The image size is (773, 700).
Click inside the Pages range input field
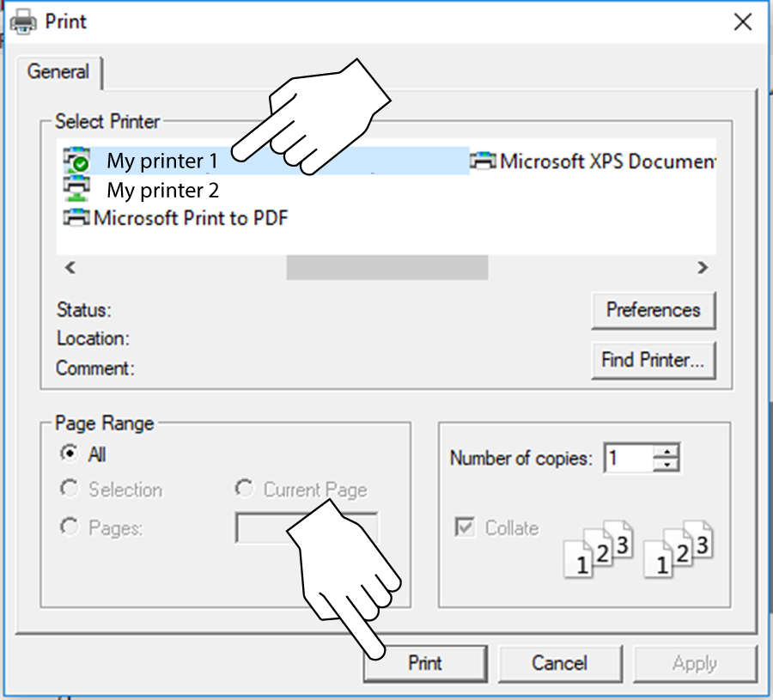(305, 527)
